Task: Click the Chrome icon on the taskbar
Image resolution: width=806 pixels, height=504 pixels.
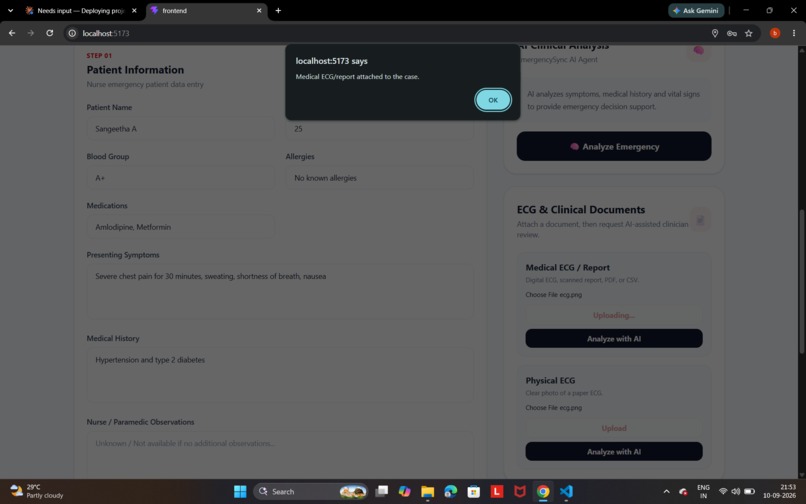Action: [x=543, y=491]
